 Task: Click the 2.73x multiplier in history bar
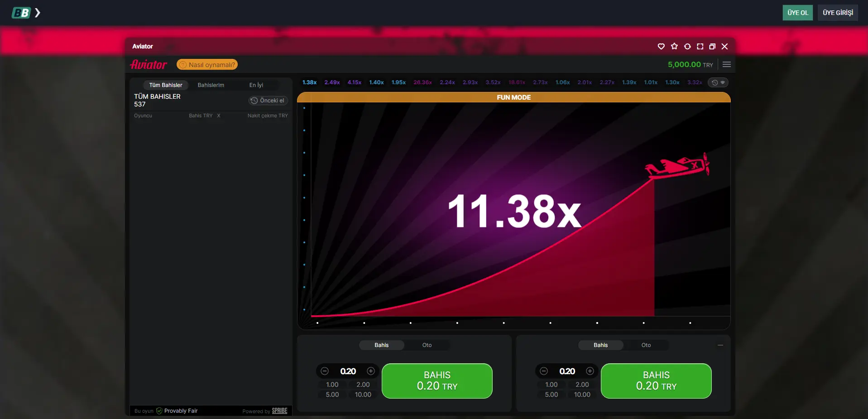click(x=540, y=82)
